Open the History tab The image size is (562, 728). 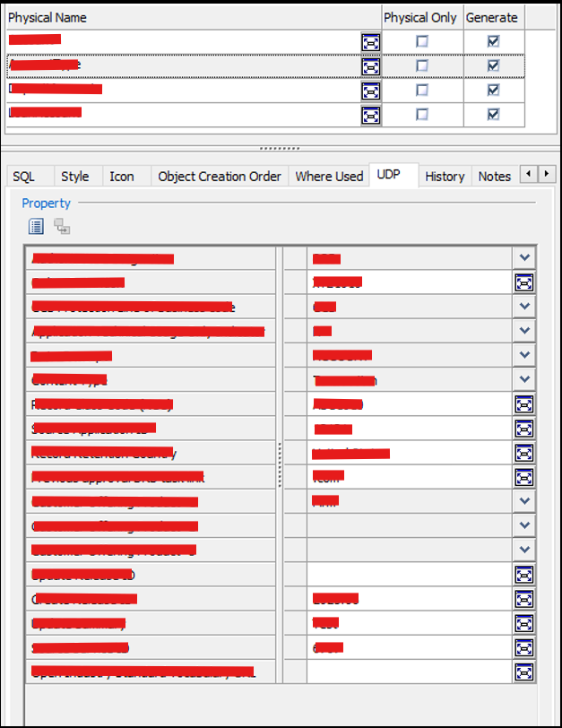(445, 177)
